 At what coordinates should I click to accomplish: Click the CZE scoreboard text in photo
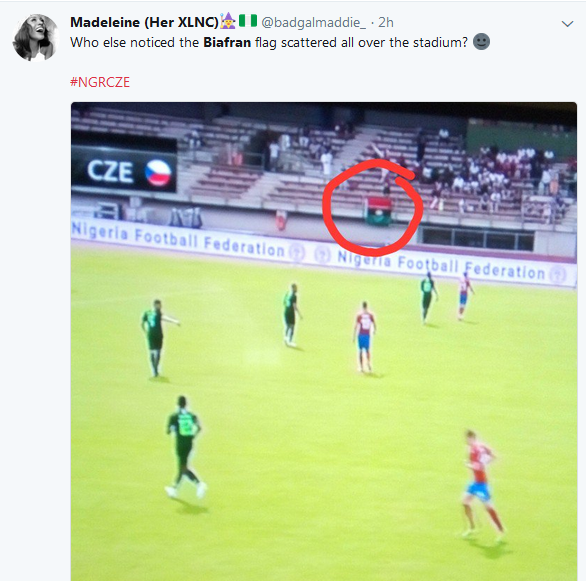tap(110, 171)
